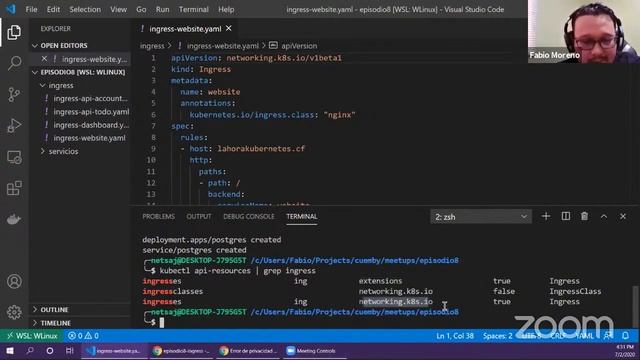Close the ingress-website.yaml editor tab
Viewport: 640px width, 360px height.
pyautogui.click(x=229, y=29)
